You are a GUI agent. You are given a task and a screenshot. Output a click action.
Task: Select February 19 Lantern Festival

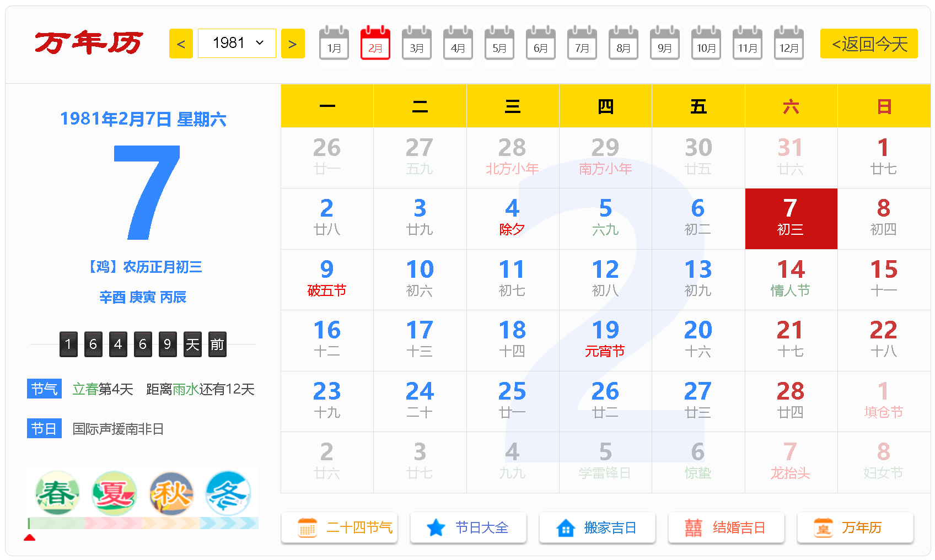(x=605, y=340)
